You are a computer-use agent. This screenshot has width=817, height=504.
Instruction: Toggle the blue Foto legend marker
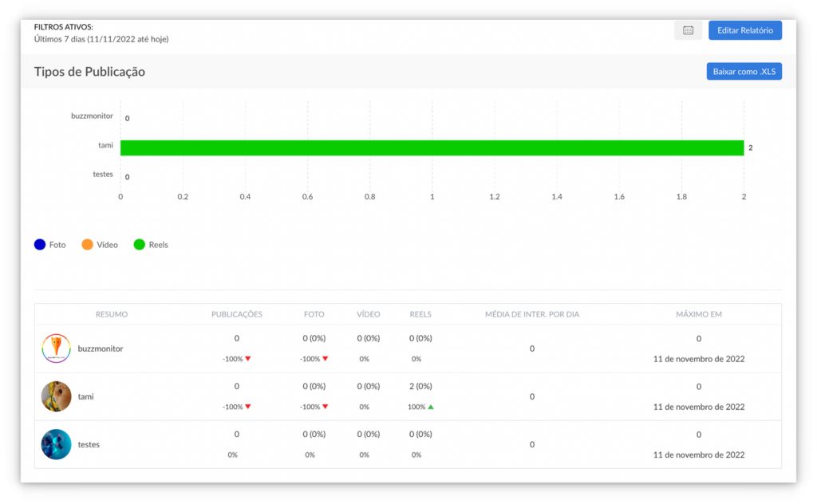[x=40, y=245]
